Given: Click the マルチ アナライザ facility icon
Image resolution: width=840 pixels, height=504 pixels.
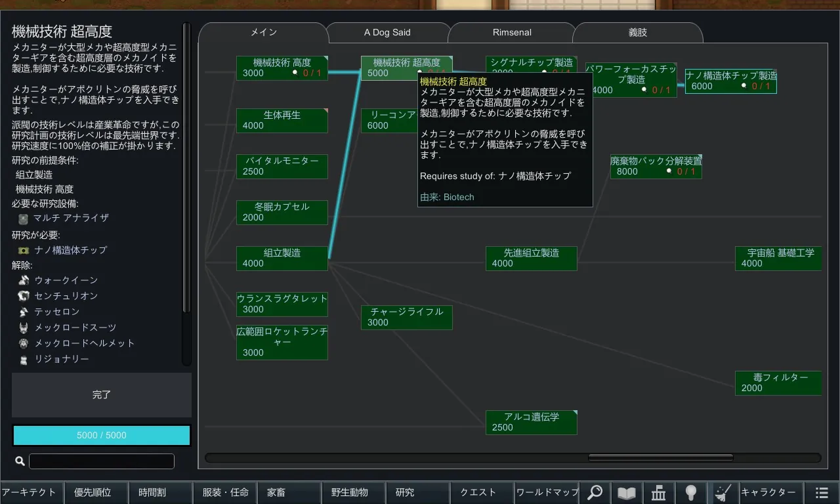Looking at the screenshot, I should pyautogui.click(x=24, y=219).
